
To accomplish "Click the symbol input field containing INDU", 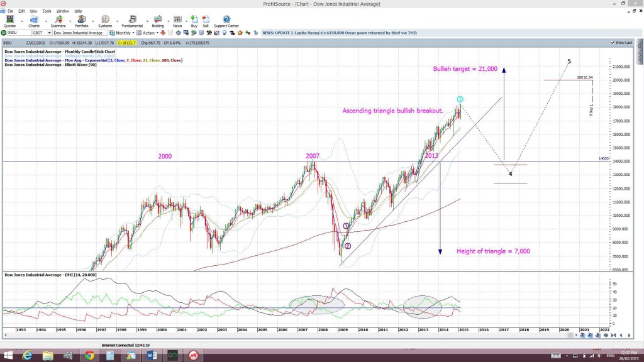I will pyautogui.click(x=19, y=33).
